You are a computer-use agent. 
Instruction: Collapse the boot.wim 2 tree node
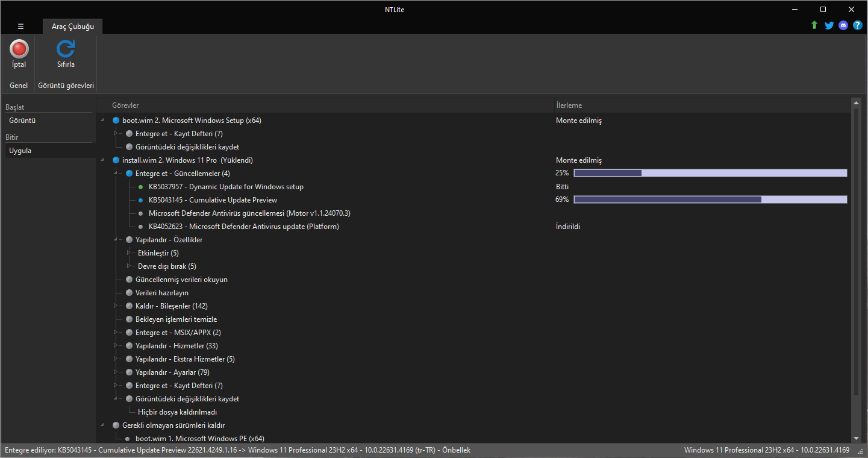103,121
